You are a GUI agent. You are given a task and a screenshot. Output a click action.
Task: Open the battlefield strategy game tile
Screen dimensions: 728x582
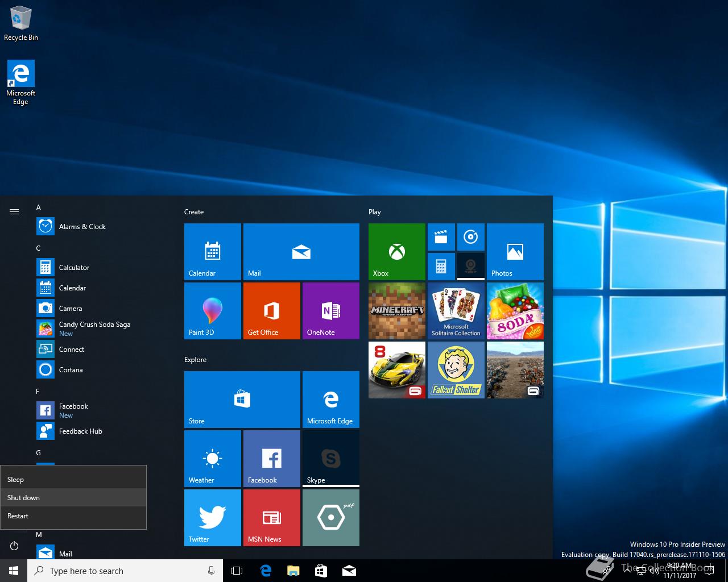[x=515, y=370]
